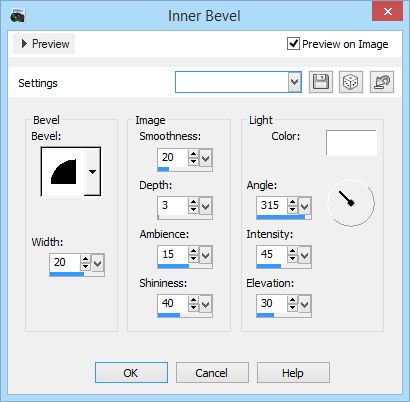The width and height of the screenshot is (410, 402).
Task: Click the Save preset floppy disk icon
Action: pyautogui.click(x=321, y=82)
